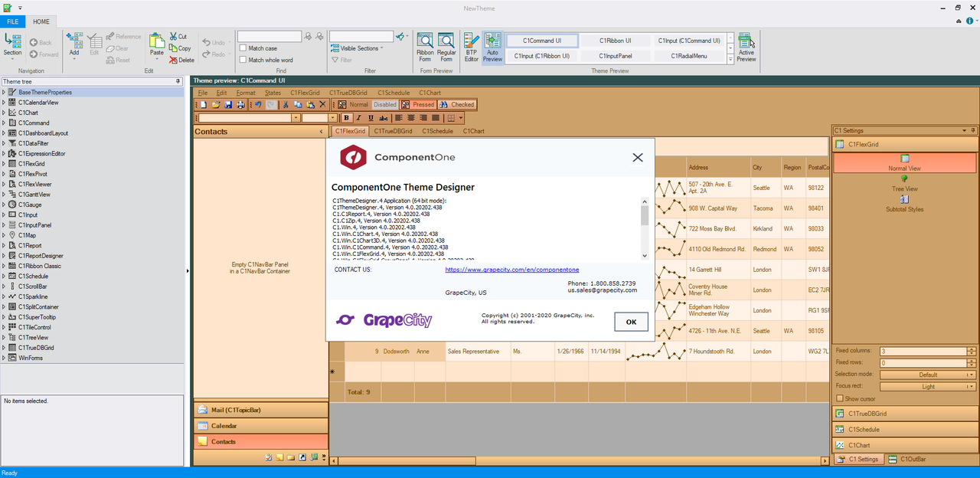
Task: Select the Tree View icon in C1 Settings
Action: point(904,179)
